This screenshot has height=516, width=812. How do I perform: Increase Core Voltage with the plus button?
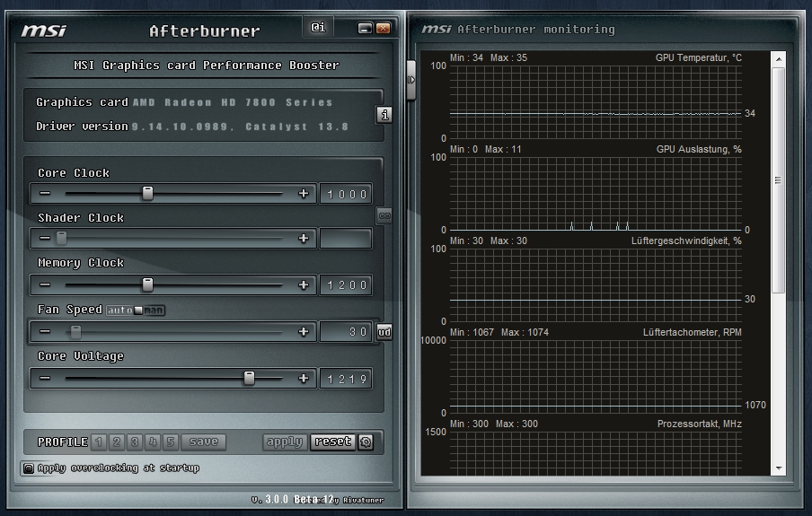[x=304, y=379]
